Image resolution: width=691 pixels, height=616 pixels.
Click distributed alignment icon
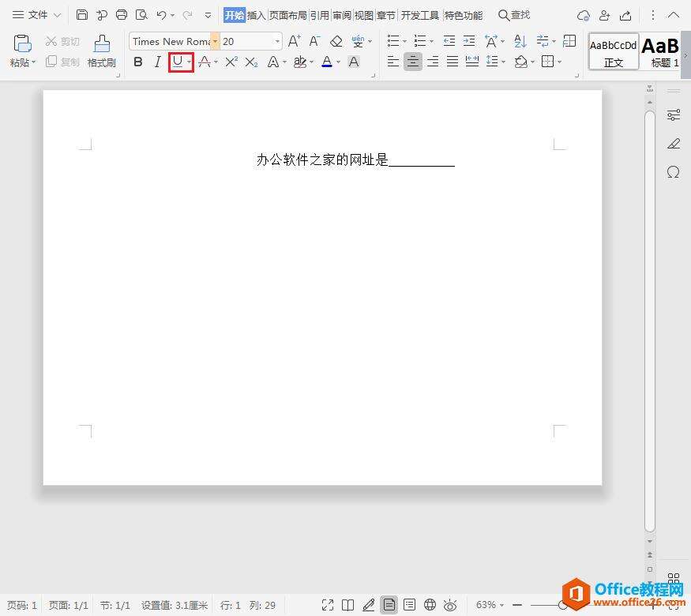click(472, 62)
